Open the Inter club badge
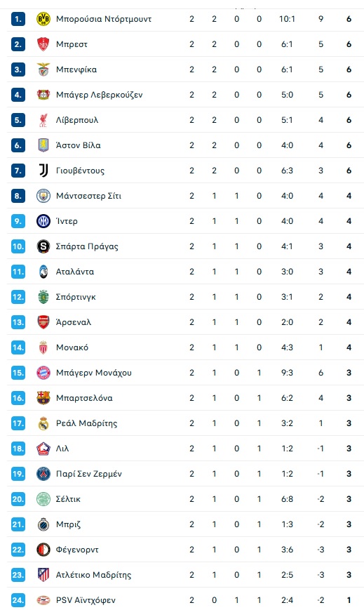Viewport: 364px width, 610px height. click(x=43, y=221)
